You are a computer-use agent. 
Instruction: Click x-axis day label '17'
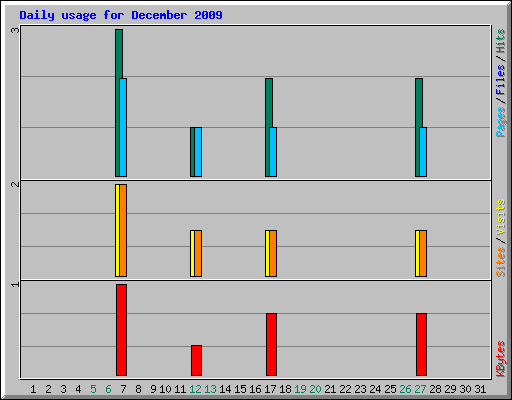270,389
